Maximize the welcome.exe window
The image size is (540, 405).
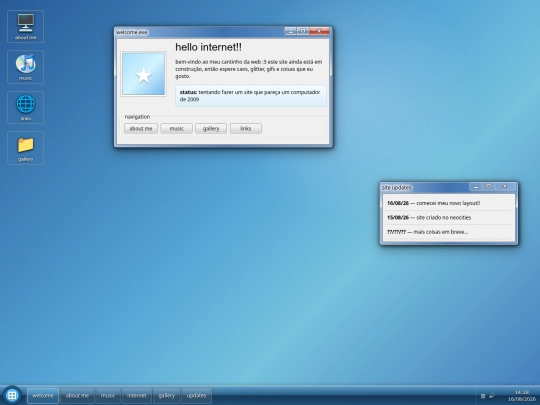(x=303, y=31)
